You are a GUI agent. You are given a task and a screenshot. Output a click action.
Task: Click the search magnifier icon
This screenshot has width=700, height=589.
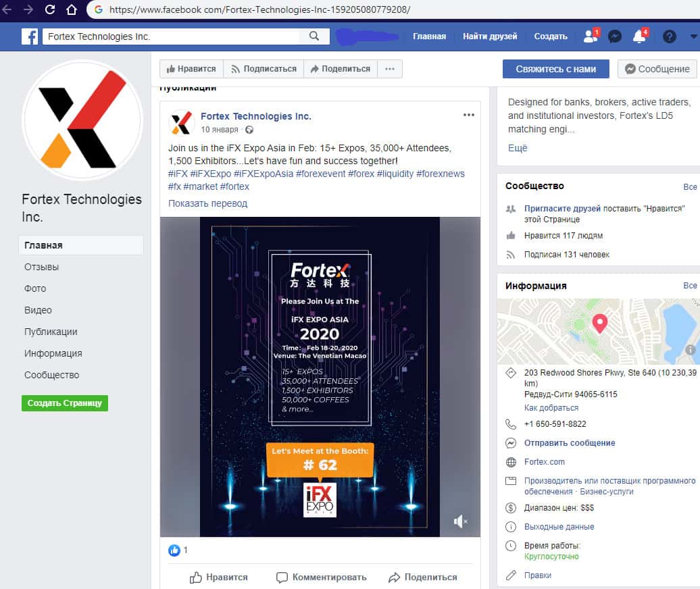pos(314,36)
